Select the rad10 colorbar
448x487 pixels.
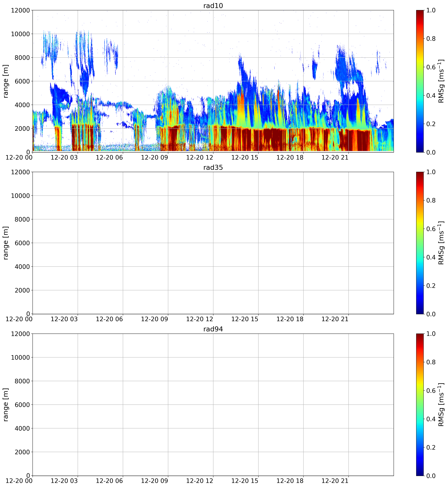(420, 81)
